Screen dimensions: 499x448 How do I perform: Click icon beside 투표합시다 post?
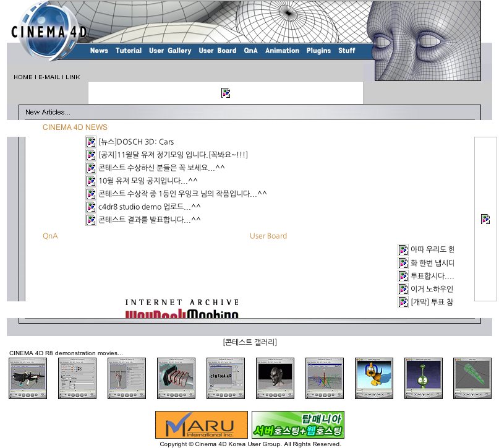click(x=403, y=276)
